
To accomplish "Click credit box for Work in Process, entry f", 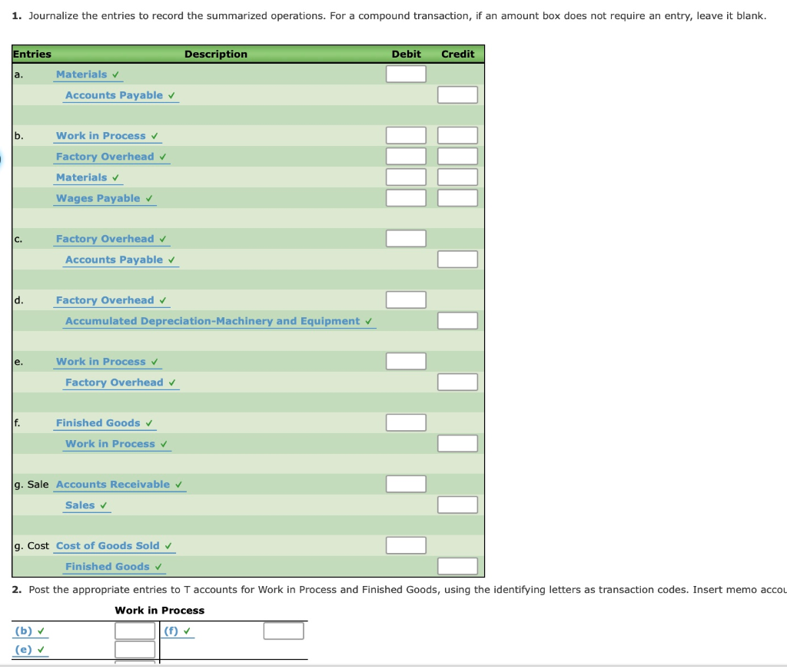I will click(x=457, y=444).
